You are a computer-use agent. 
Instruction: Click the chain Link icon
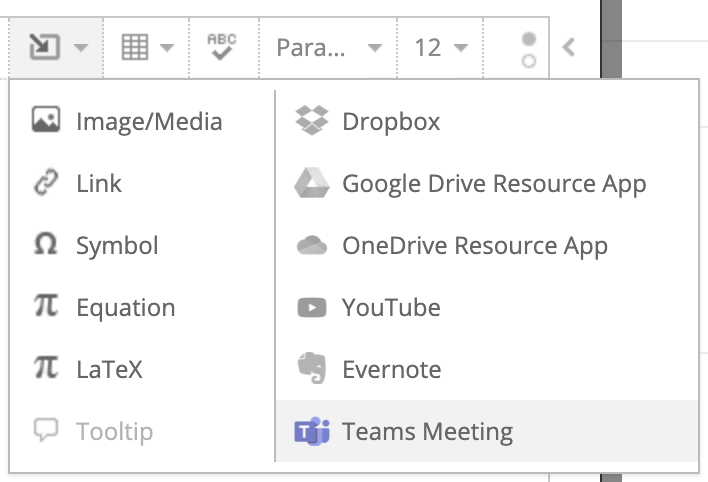tap(46, 184)
